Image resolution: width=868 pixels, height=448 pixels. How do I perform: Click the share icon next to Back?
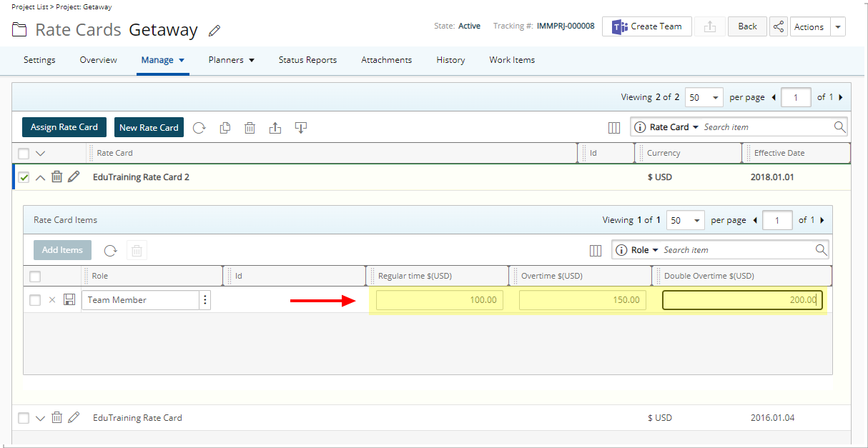click(x=779, y=26)
